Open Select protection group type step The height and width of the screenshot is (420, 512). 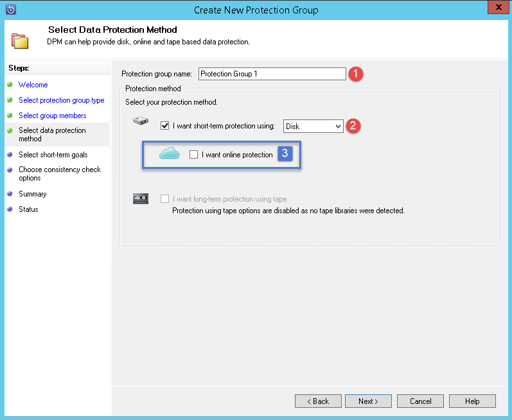tap(62, 100)
